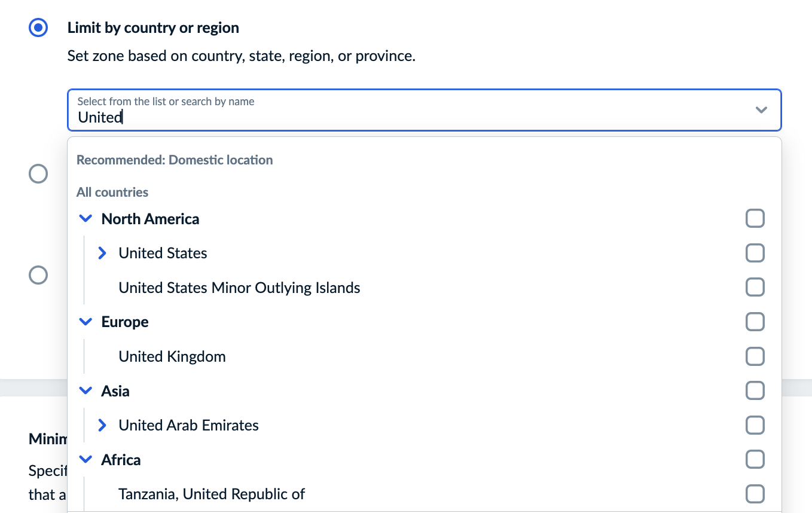The image size is (812, 513).
Task: Select the Limit by country or region radio
Action: pos(38,27)
